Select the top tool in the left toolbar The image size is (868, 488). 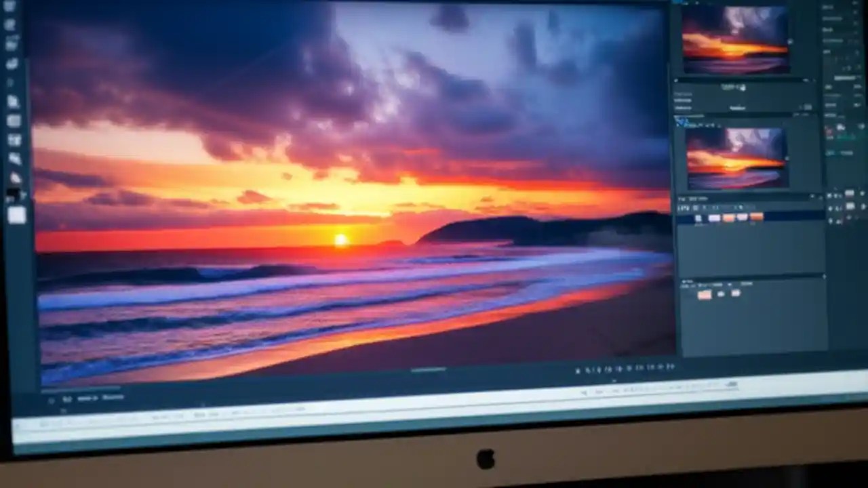click(x=9, y=8)
